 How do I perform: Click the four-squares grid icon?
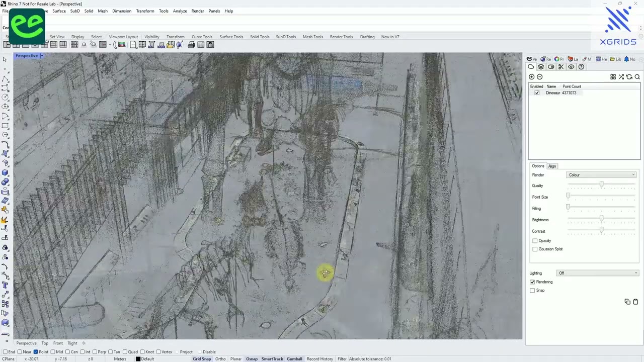pos(613,77)
